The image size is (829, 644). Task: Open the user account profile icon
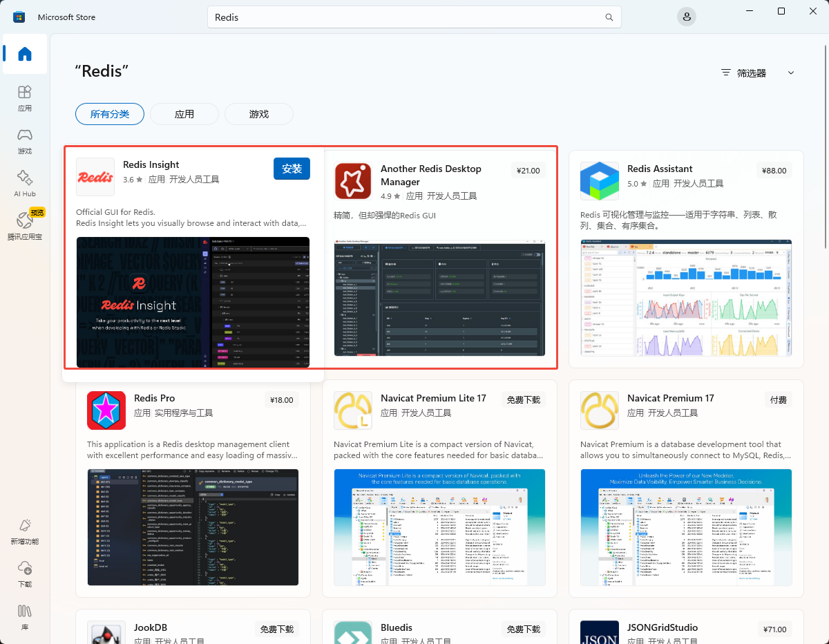[686, 17]
